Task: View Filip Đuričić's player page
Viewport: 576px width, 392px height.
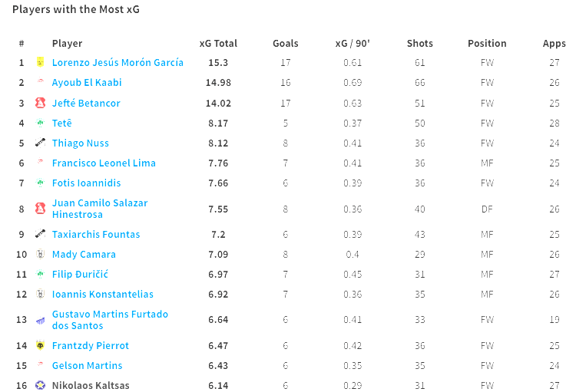Action: pos(80,274)
